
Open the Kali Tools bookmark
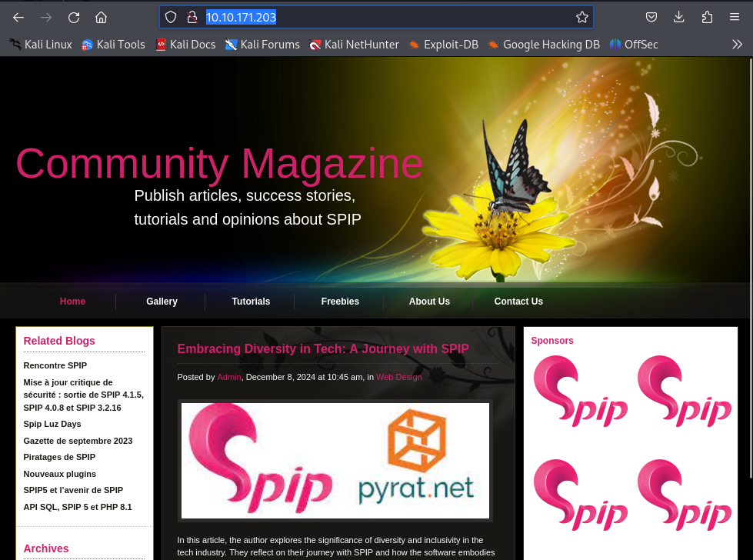[113, 45]
